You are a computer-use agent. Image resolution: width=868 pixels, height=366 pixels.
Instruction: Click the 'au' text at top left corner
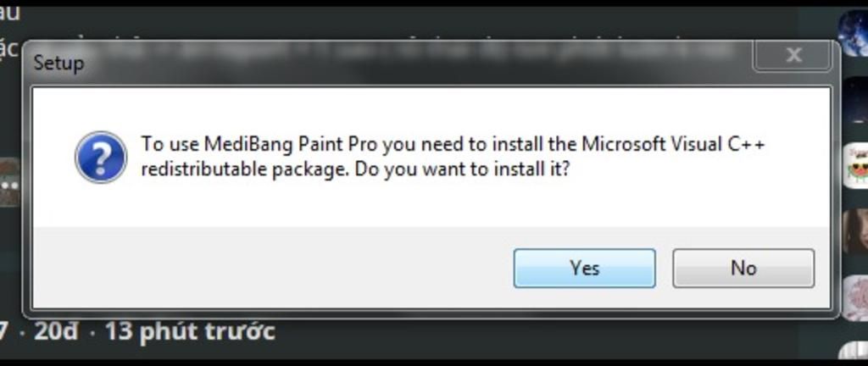[9, 12]
